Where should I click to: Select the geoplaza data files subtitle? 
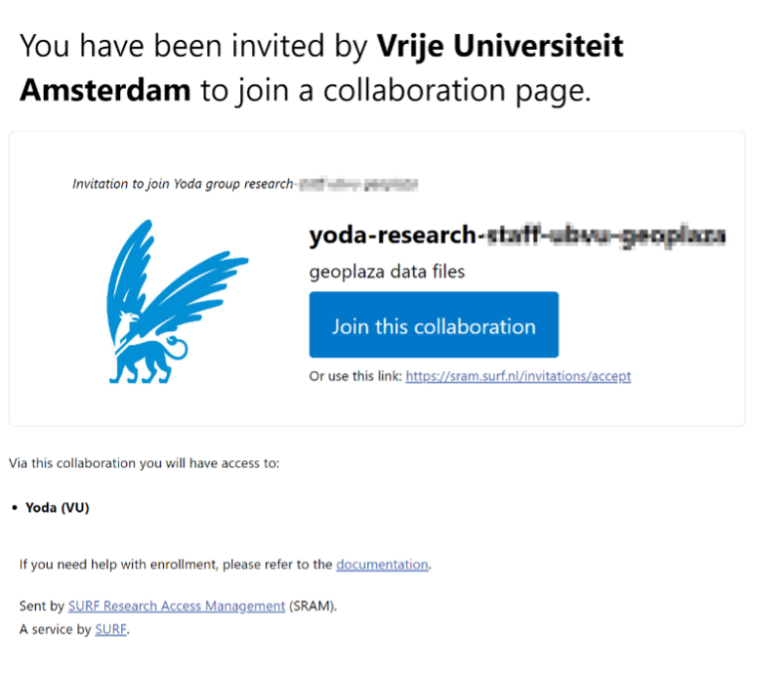point(386,271)
